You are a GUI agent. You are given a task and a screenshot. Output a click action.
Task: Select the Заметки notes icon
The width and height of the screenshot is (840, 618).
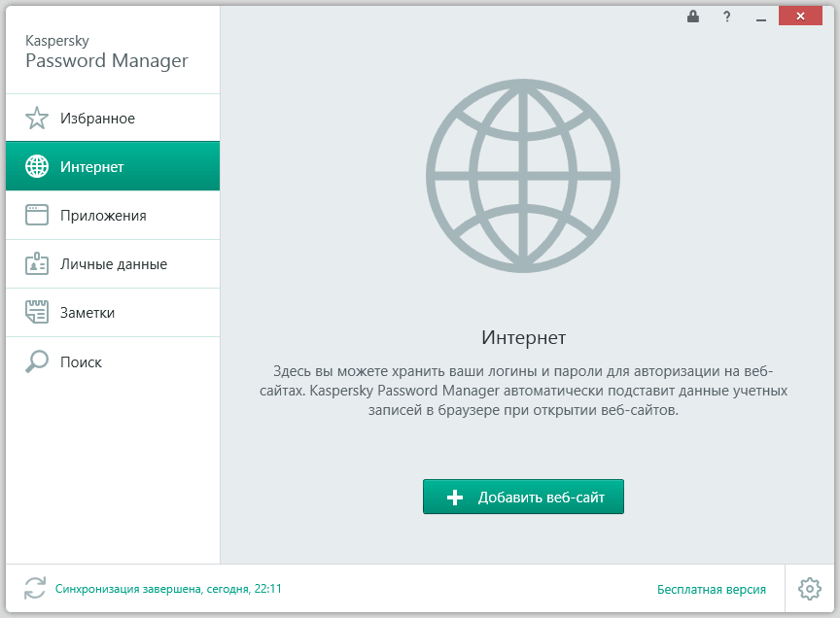click(36, 312)
